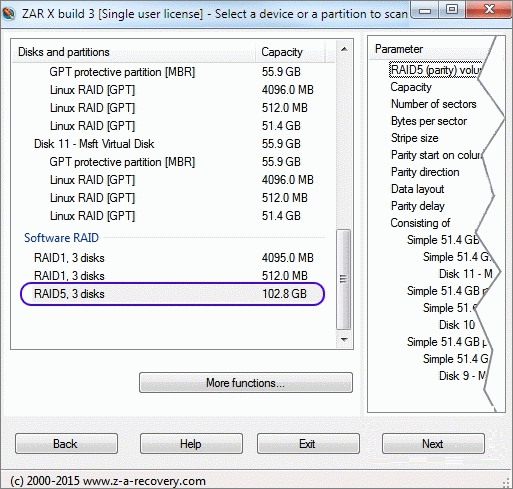Select the RAID5 (parity) volume parameter row

point(435,70)
